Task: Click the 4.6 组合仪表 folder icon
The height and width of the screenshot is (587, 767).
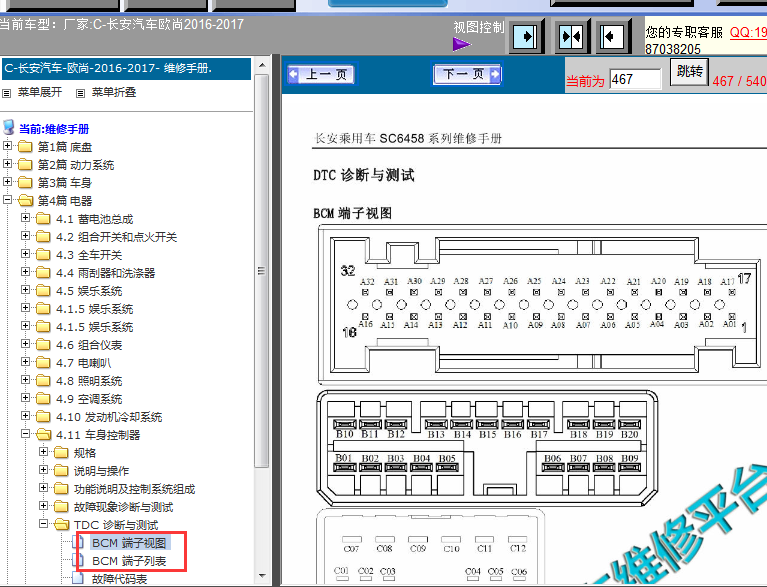Action: tap(43, 344)
